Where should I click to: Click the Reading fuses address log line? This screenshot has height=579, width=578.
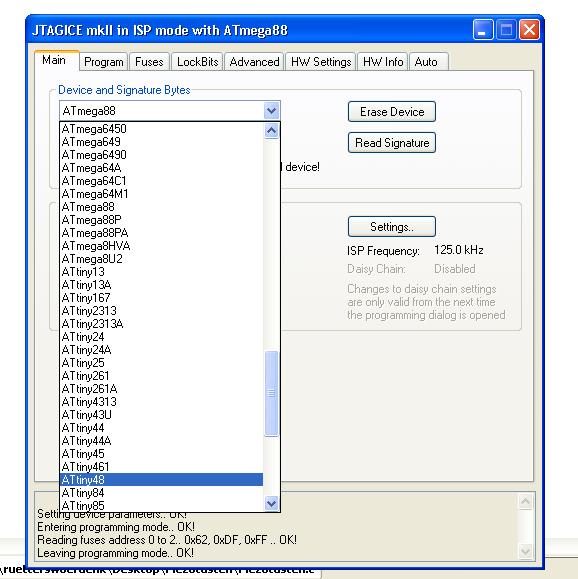coord(167,540)
